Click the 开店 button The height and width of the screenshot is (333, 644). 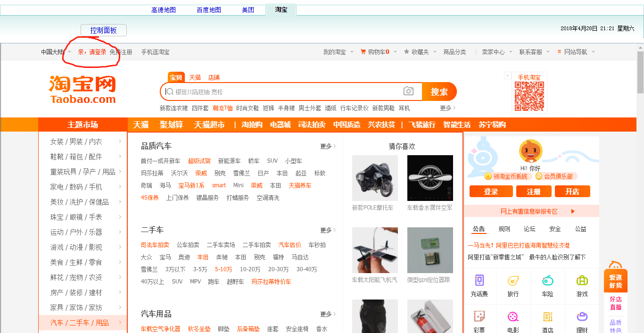[572, 191]
